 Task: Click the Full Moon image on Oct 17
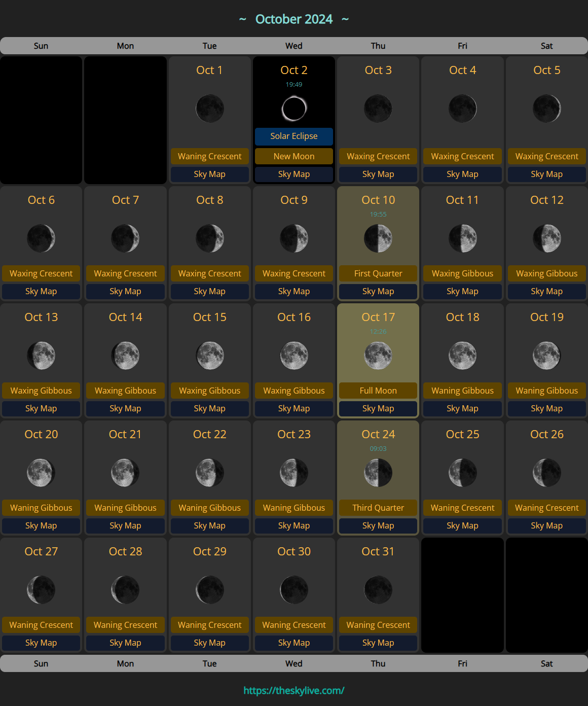point(378,356)
